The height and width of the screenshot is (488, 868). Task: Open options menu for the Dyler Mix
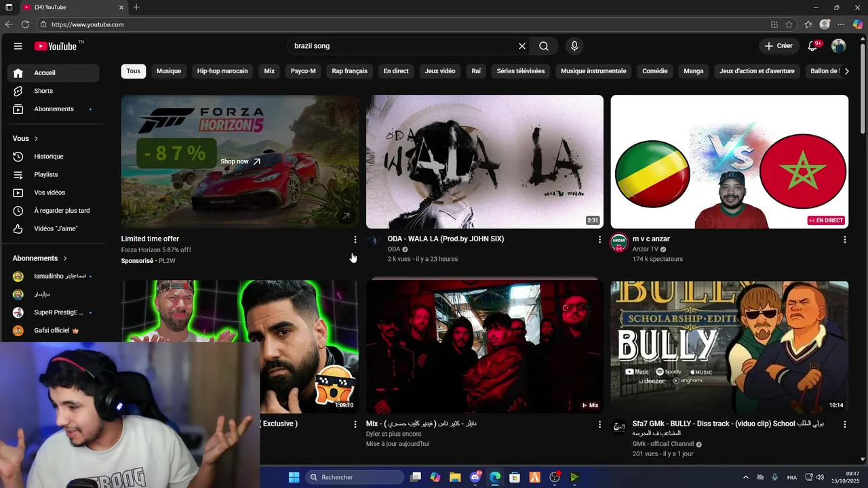pos(599,424)
